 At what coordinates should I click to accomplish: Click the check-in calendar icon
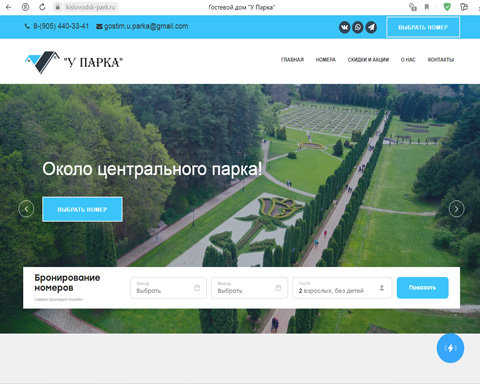197,288
